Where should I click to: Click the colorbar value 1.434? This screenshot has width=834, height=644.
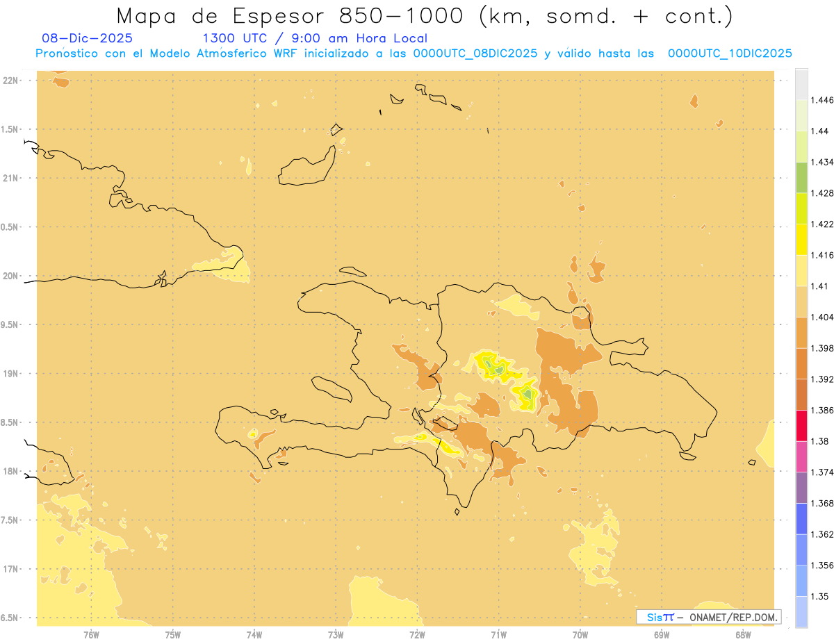coord(822,162)
